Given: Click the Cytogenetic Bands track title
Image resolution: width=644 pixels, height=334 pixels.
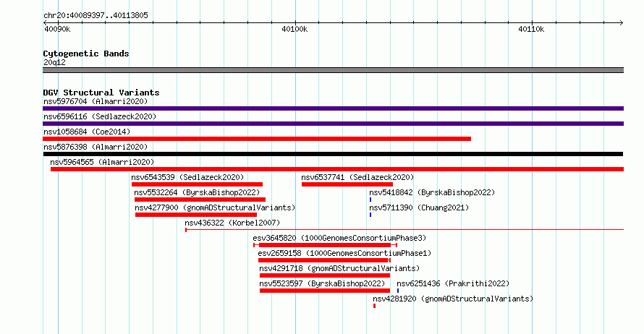Looking at the screenshot, I should click(86, 53).
